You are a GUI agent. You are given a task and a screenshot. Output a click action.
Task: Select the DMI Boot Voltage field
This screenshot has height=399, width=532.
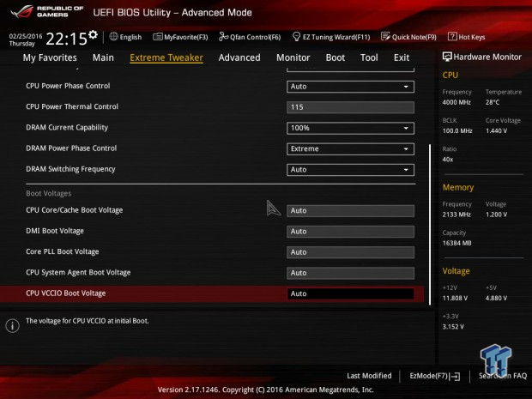click(x=350, y=232)
